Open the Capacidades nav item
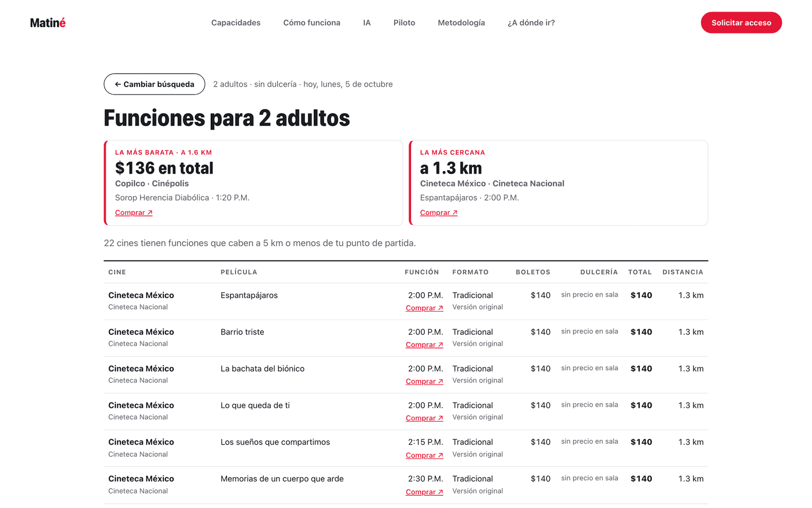The height and width of the screenshot is (508, 812). click(236, 23)
